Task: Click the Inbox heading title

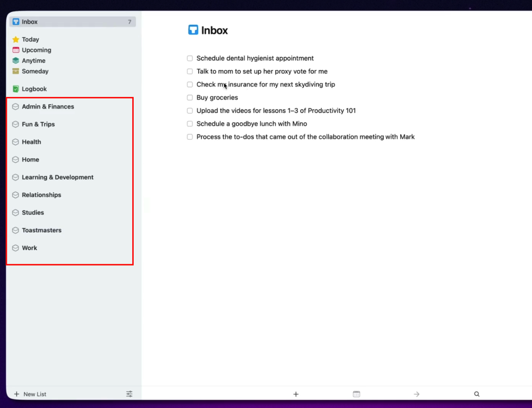Action: pyautogui.click(x=215, y=30)
